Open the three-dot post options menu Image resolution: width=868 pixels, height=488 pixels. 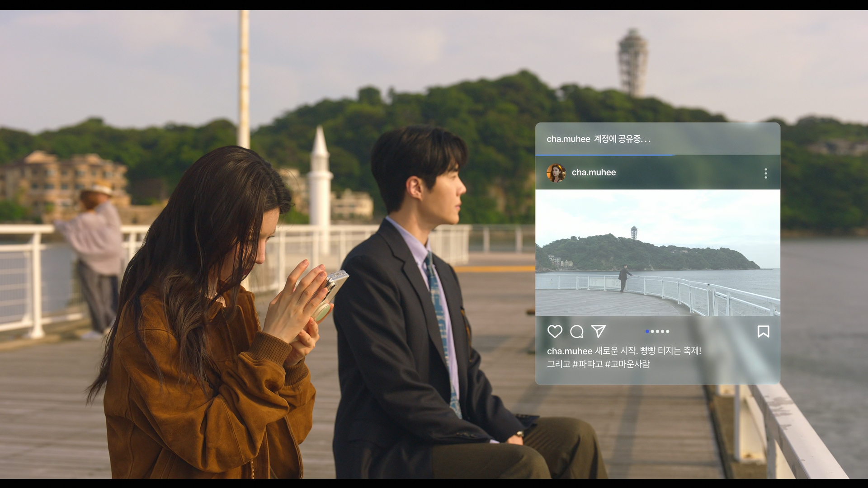[x=765, y=174]
